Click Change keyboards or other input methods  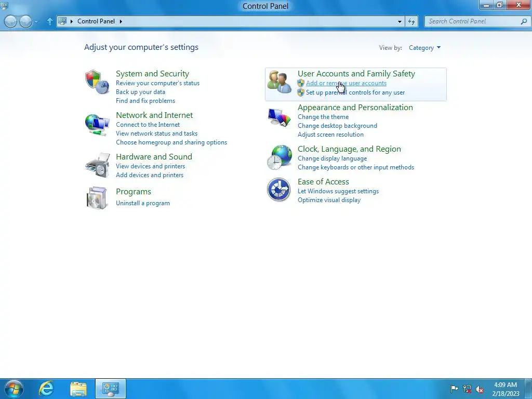[x=356, y=167]
